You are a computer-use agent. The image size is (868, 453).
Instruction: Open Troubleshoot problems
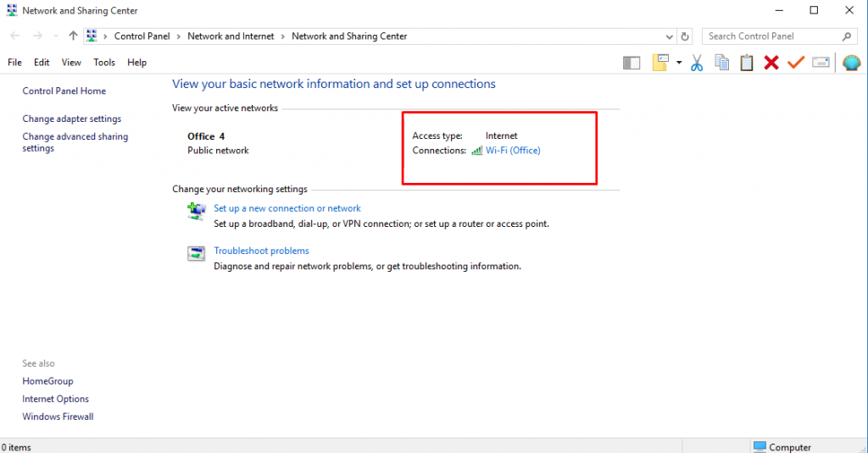(261, 251)
